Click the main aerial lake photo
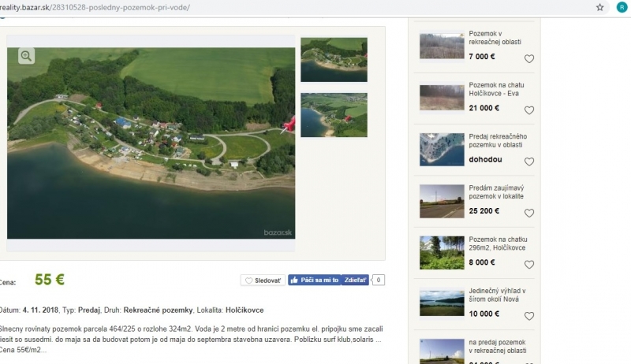The image size is (631, 364). 151,142
